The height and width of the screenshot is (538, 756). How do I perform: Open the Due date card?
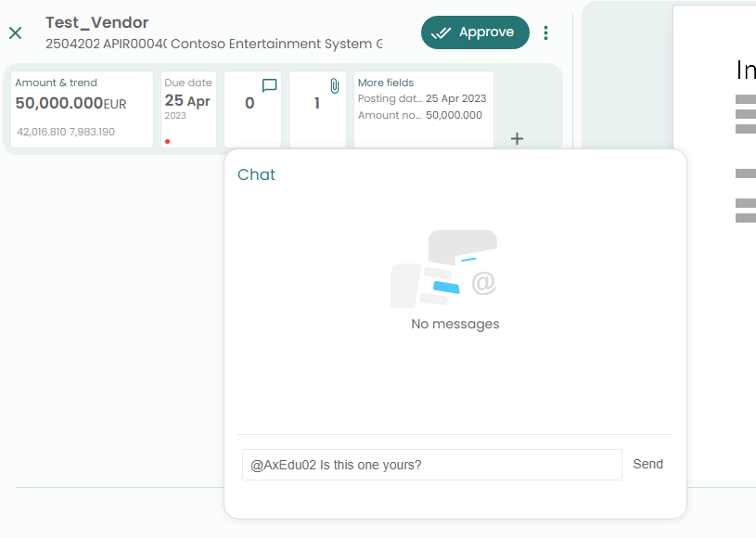pyautogui.click(x=188, y=109)
